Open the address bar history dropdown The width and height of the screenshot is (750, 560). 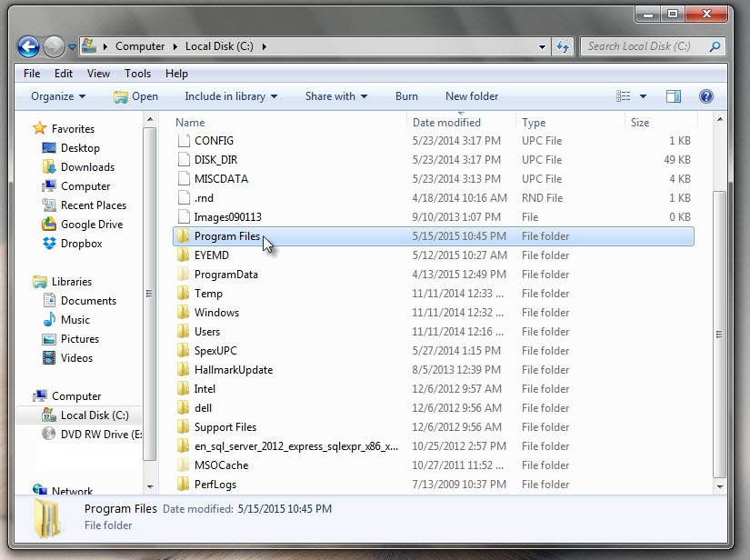click(542, 47)
